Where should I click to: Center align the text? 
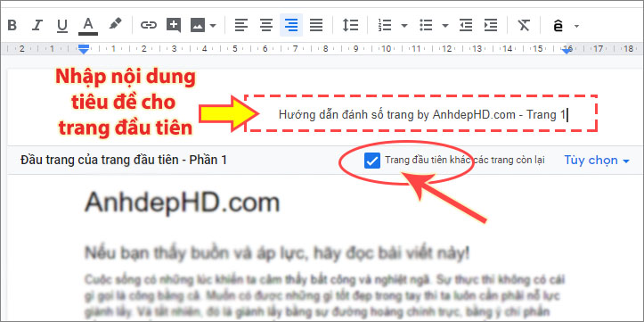coord(266,26)
